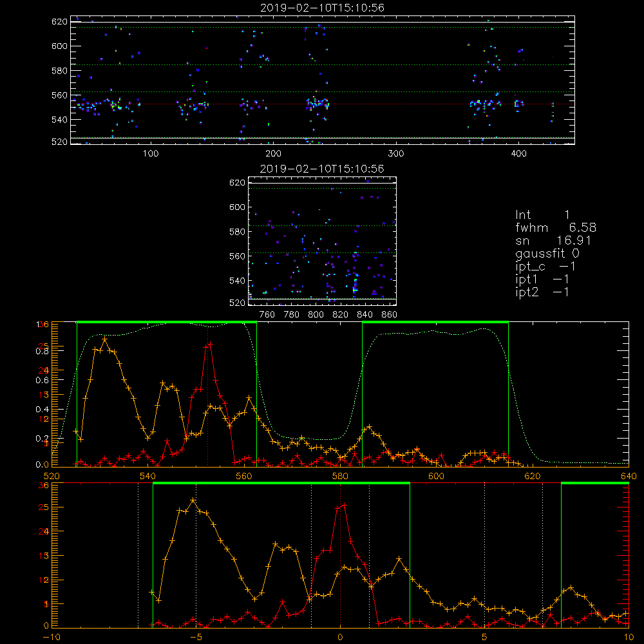Image resolution: width=644 pixels, height=644 pixels.
Task: Click x-axis label 760 in middle panel
Action: [x=267, y=315]
